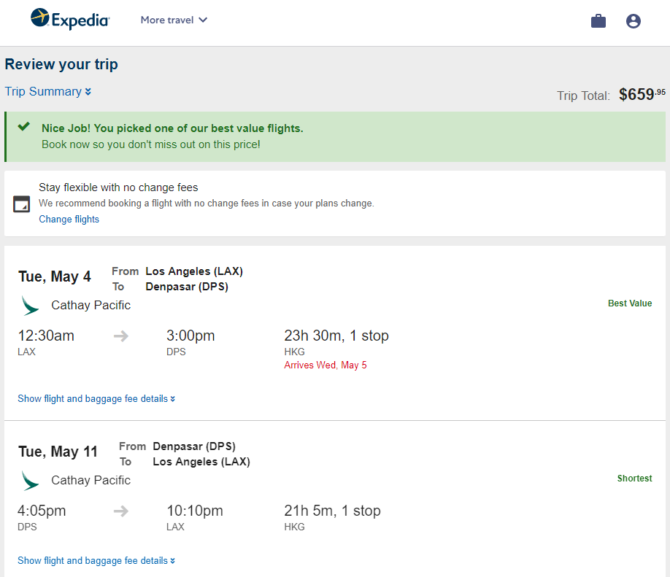Click Cathay Pacific logo on May 4 flight

[x=30, y=306]
